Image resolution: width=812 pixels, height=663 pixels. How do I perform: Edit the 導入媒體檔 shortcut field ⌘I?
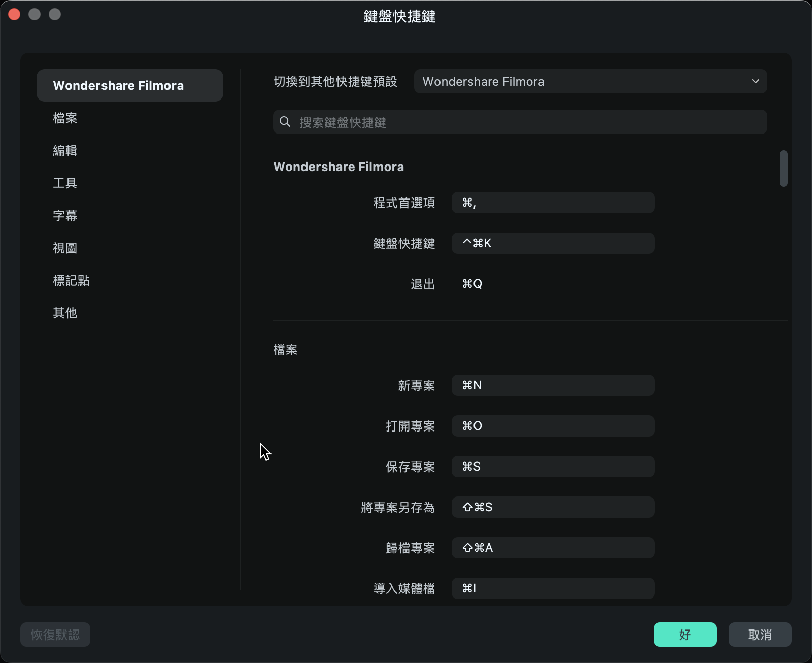point(553,588)
